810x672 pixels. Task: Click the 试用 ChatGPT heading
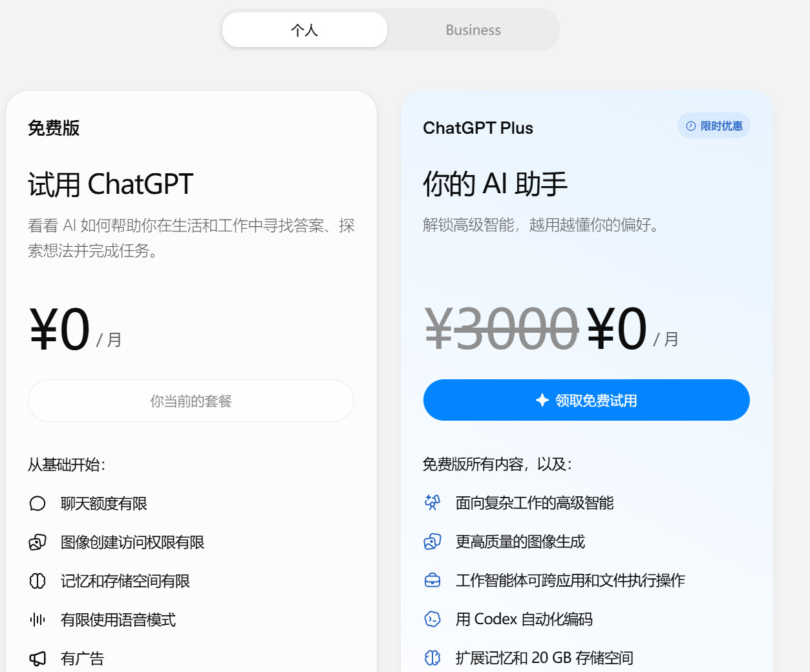pyautogui.click(x=111, y=184)
